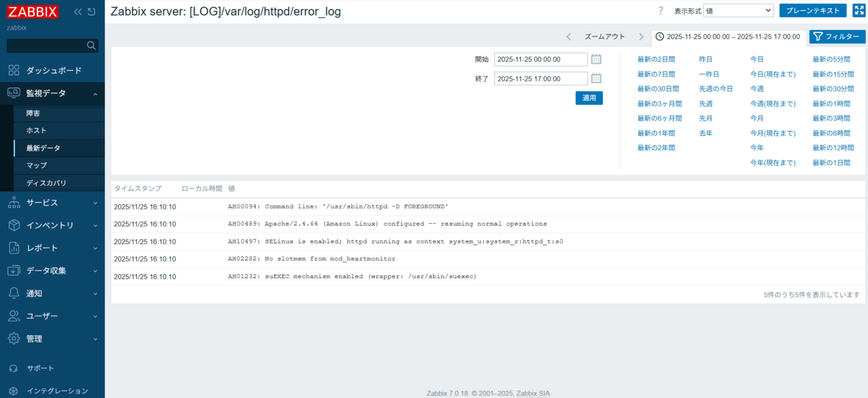Select the 最新の1時間 time range link
This screenshot has width=868, height=398.
[x=831, y=104]
